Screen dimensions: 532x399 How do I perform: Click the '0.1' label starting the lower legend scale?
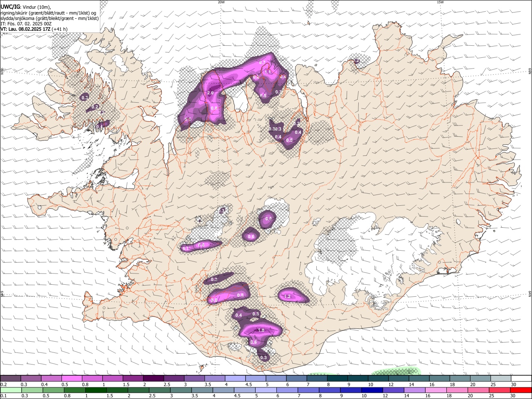pos(3,396)
